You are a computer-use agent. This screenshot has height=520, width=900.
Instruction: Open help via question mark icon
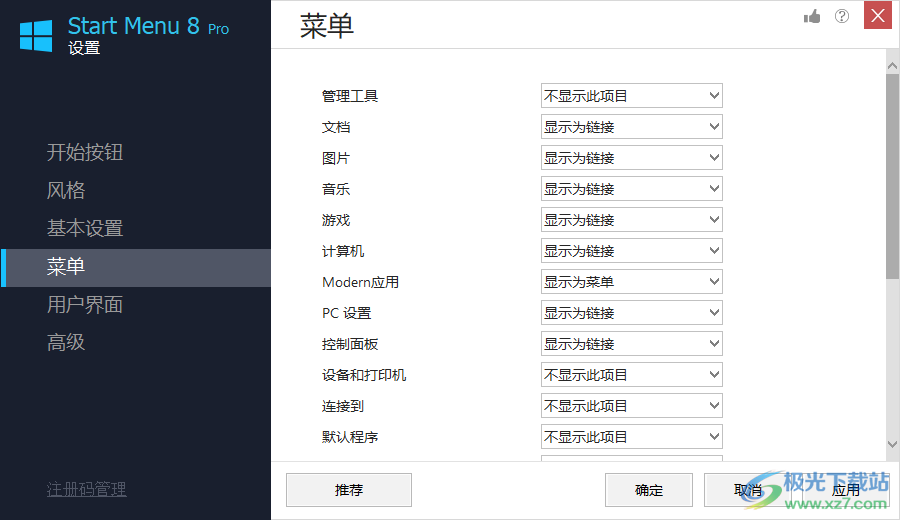coord(841,16)
